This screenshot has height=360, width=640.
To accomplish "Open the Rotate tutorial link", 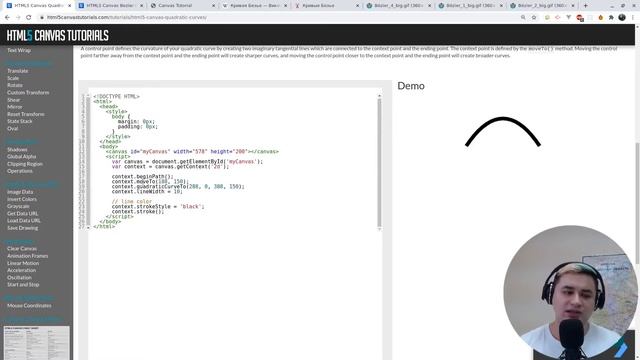I will pyautogui.click(x=15, y=85).
